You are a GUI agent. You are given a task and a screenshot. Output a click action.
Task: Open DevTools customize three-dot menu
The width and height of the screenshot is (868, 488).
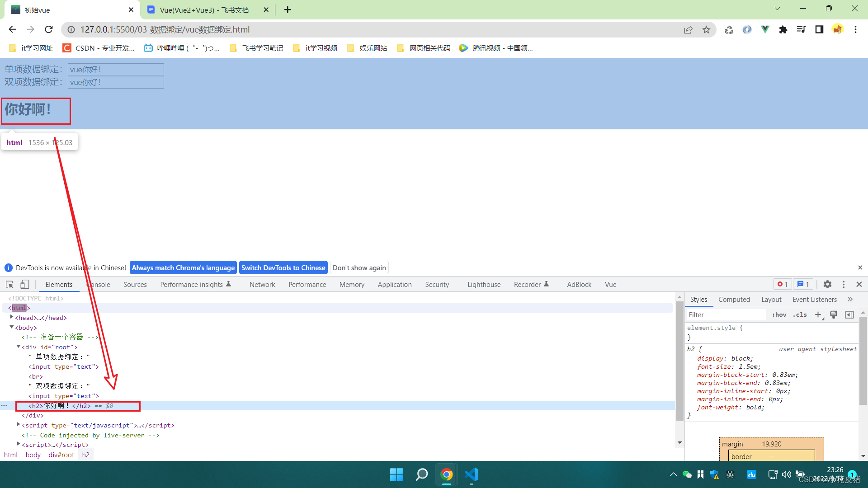pos(844,284)
